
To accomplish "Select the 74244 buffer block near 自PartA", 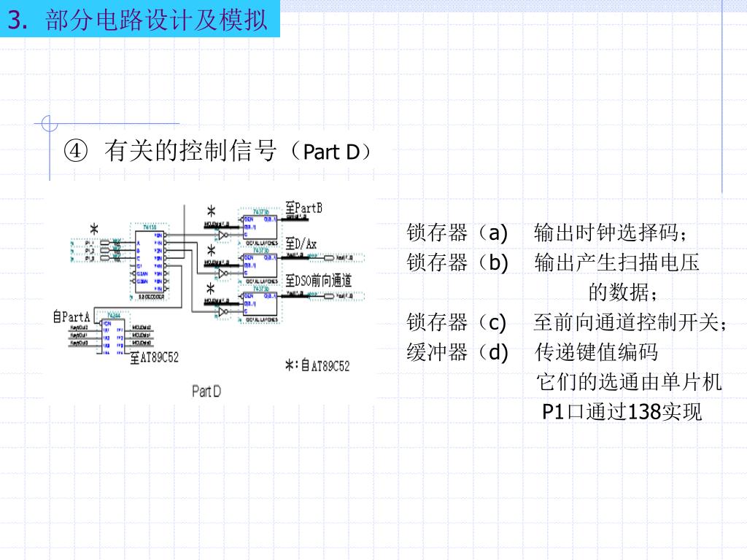I will (112, 334).
